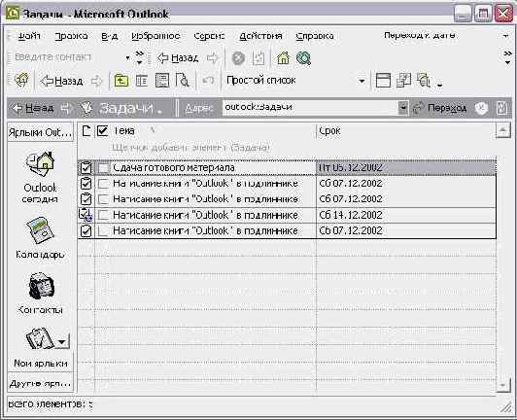Open the Действия menu
This screenshot has height=420, width=517.
pyautogui.click(x=260, y=36)
